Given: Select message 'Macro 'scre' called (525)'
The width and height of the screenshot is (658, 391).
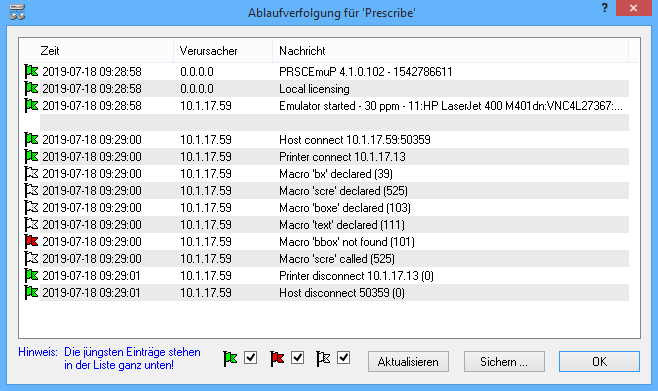Looking at the screenshot, I should pyautogui.click(x=337, y=259).
